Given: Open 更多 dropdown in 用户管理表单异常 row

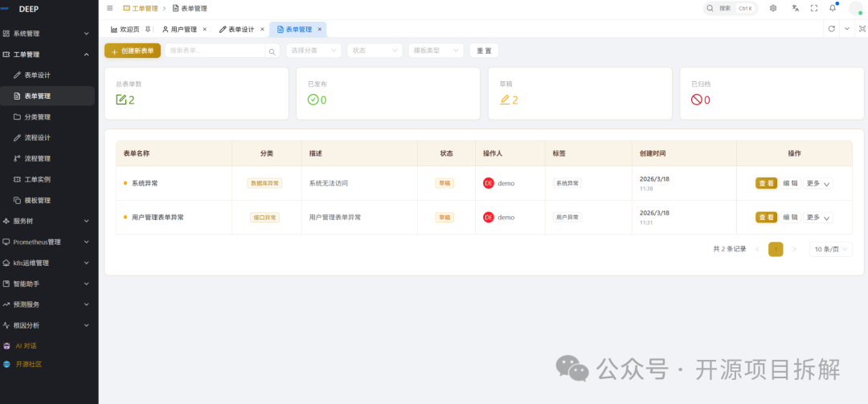Looking at the screenshot, I should 818,218.
